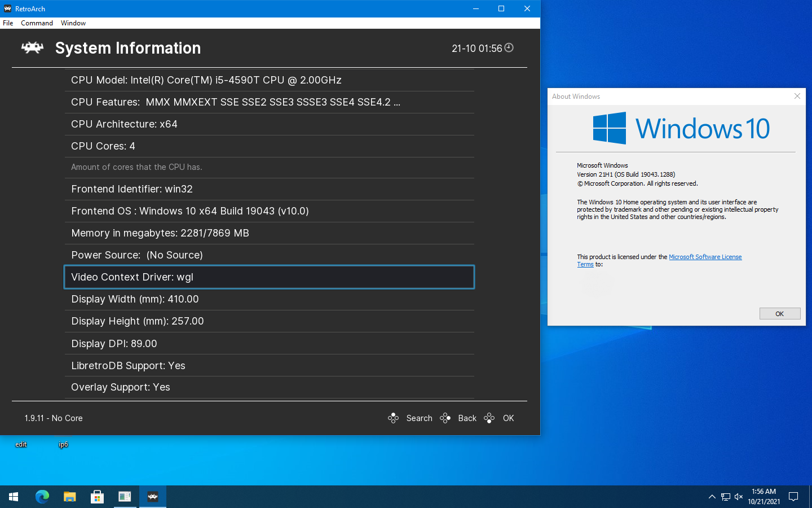This screenshot has height=508, width=812.
Task: Select the Video Context Driver: wgl row
Action: click(270, 277)
